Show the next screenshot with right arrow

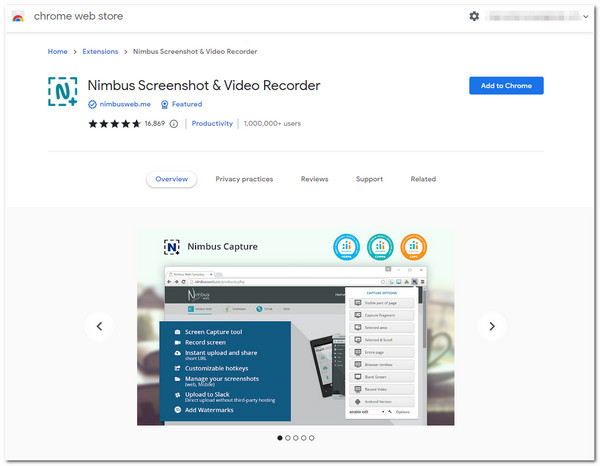(492, 326)
